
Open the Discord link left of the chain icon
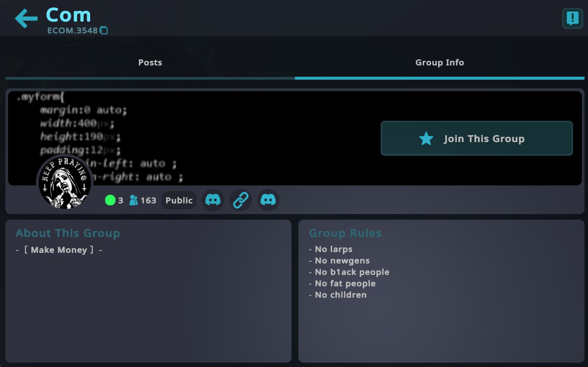tap(213, 200)
